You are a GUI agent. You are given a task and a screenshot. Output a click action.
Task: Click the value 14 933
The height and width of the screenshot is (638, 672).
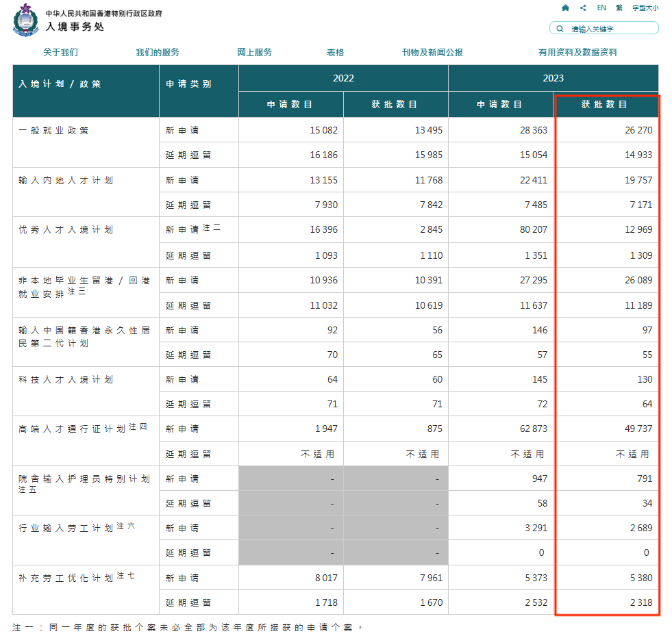point(638,155)
